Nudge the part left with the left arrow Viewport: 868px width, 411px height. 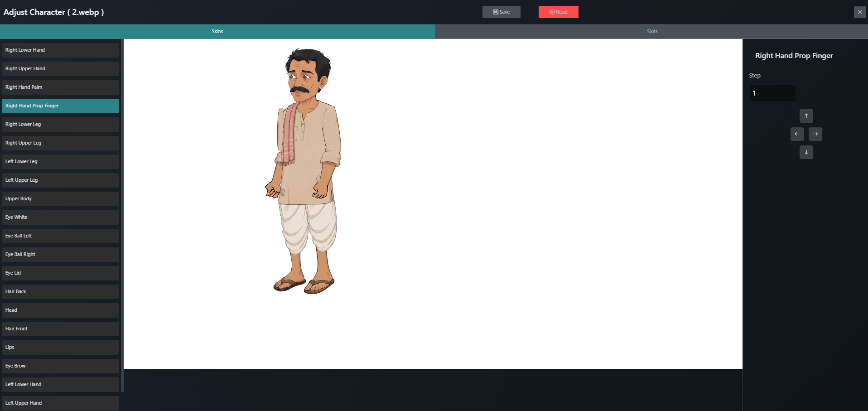[797, 134]
